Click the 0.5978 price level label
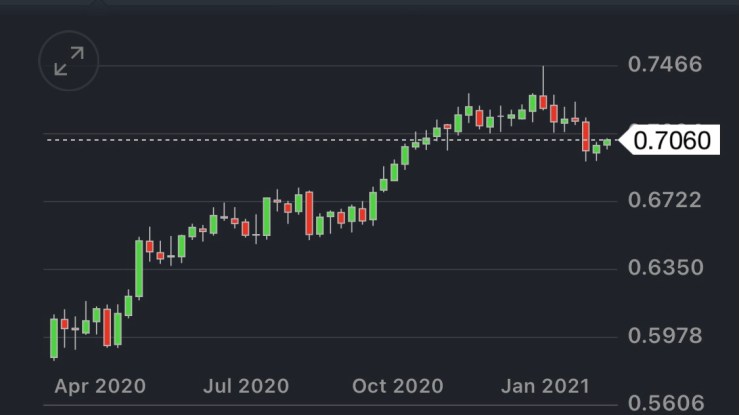The width and height of the screenshot is (739, 415). [665, 337]
